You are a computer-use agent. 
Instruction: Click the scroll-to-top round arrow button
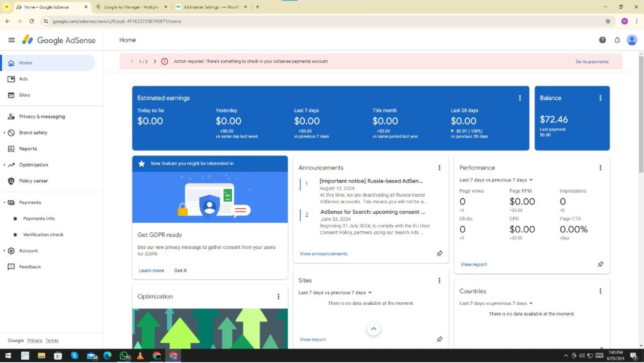(374, 329)
